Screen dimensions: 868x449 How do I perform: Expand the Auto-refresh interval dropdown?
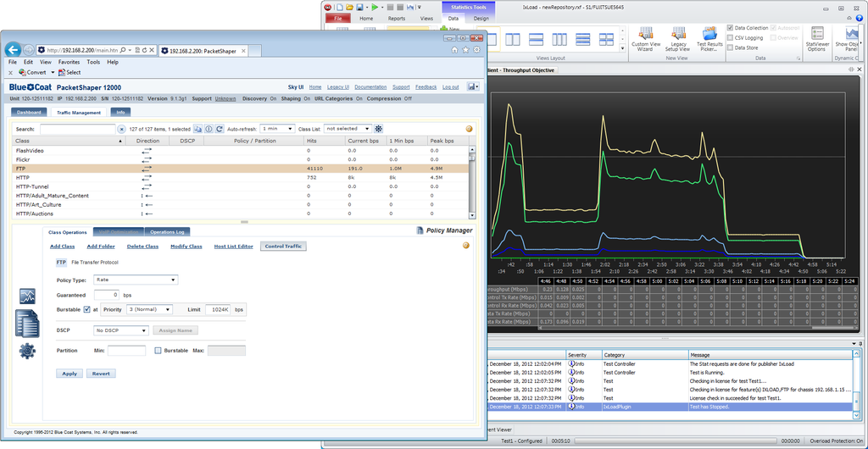pos(277,129)
